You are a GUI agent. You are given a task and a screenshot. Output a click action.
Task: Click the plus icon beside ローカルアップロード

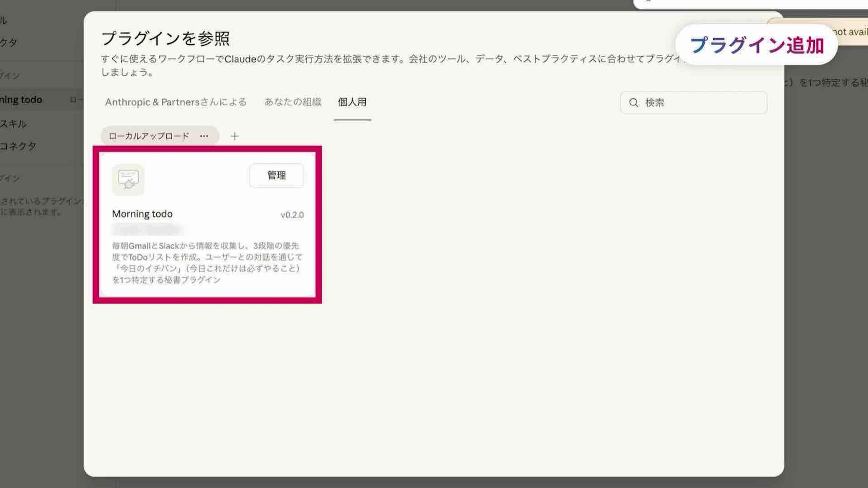click(x=235, y=136)
